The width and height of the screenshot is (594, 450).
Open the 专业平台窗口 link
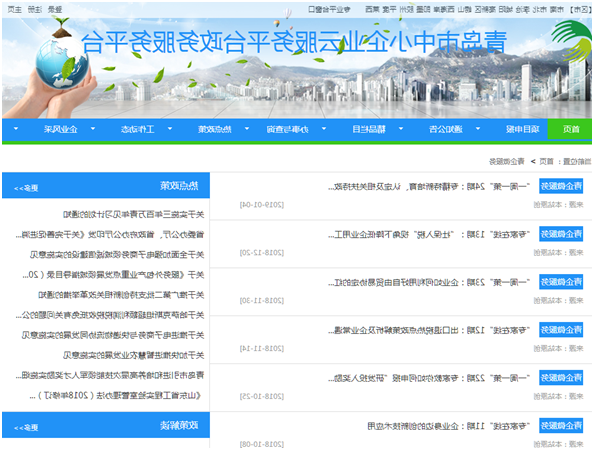tap(329, 9)
